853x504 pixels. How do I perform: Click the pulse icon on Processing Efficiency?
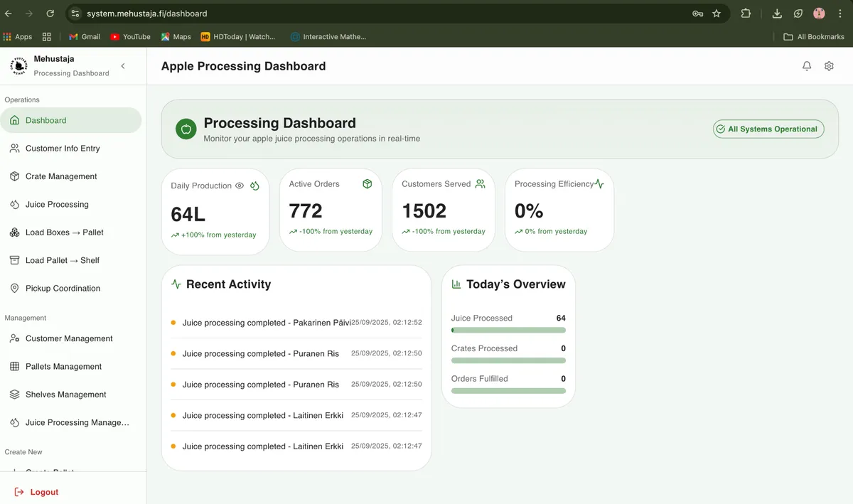click(599, 183)
